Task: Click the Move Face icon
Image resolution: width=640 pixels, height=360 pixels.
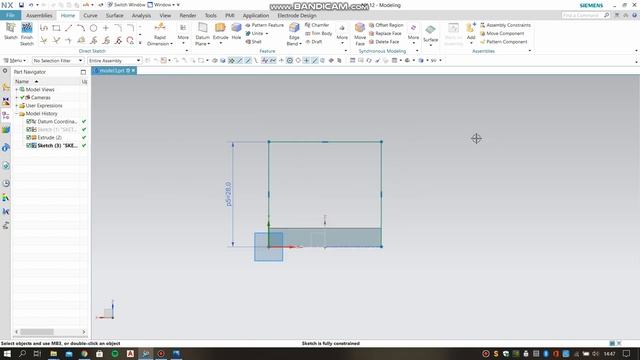Action: [360, 28]
